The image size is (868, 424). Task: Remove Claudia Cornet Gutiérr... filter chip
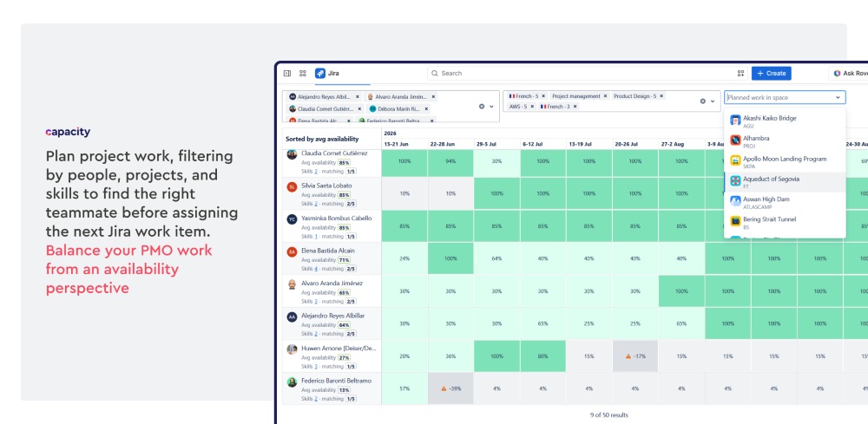tap(359, 109)
